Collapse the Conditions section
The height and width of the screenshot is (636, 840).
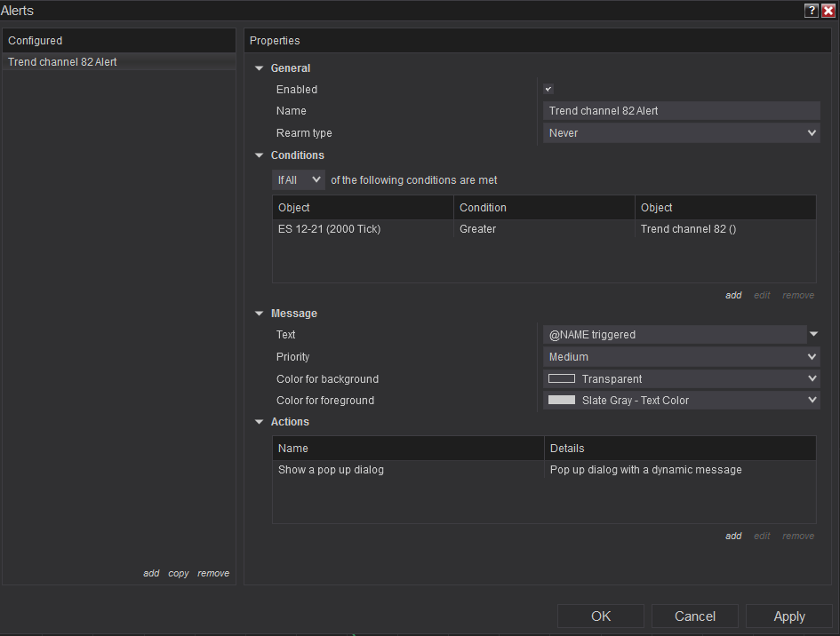[x=260, y=155]
